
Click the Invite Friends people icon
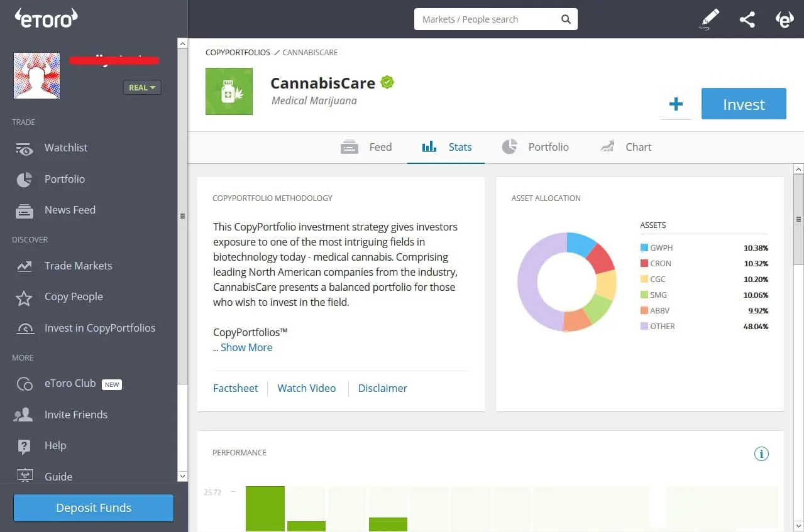tap(24, 415)
